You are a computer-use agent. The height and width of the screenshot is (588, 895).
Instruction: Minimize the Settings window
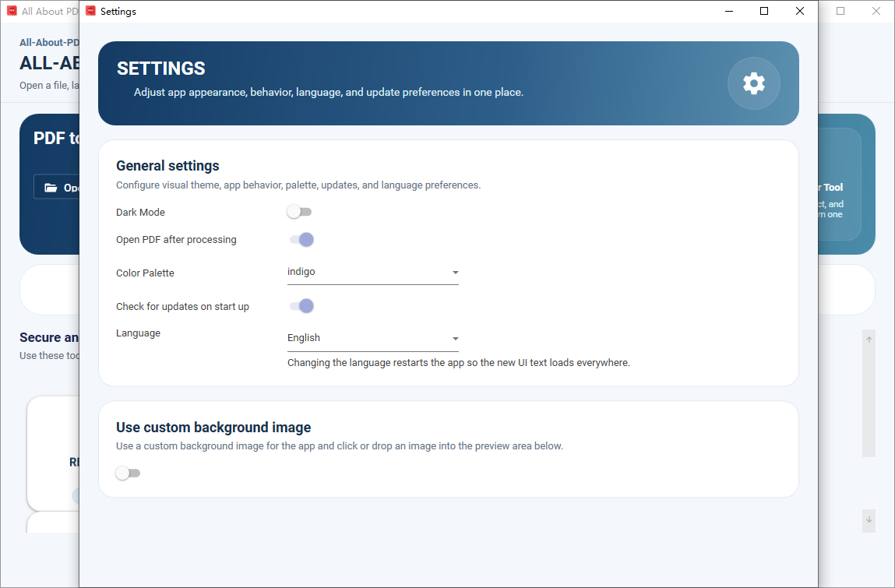tap(729, 11)
